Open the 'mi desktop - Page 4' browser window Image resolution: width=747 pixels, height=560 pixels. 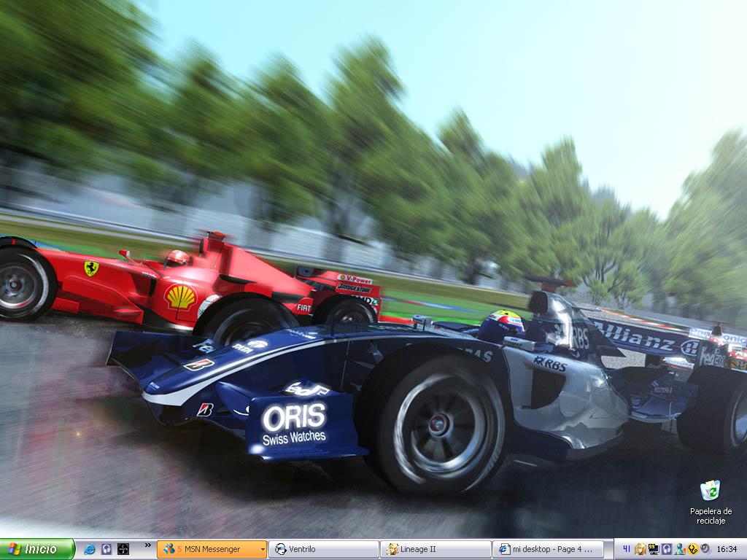[x=547, y=549]
